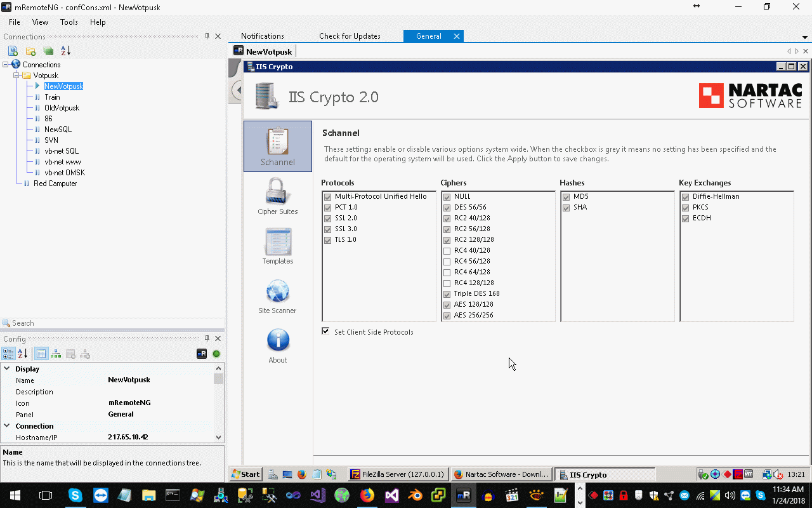Select the OldVotpusk connection
This screenshot has width=812, height=508.
[62, 108]
